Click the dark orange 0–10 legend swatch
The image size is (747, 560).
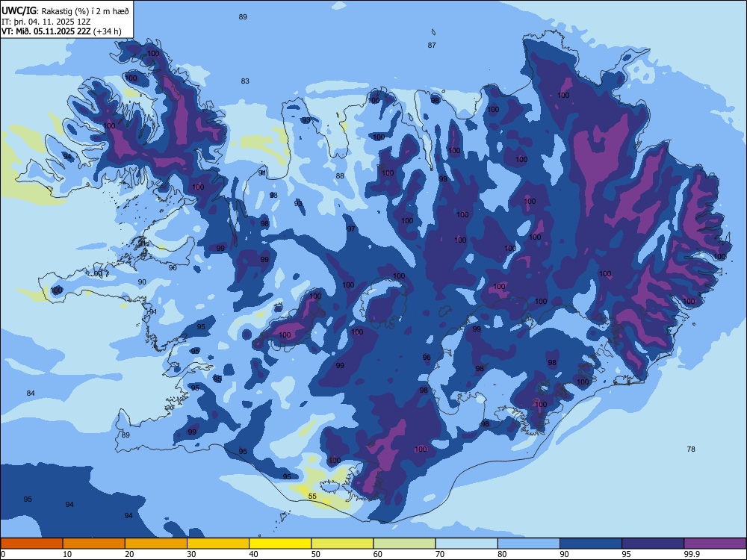(x=31, y=544)
